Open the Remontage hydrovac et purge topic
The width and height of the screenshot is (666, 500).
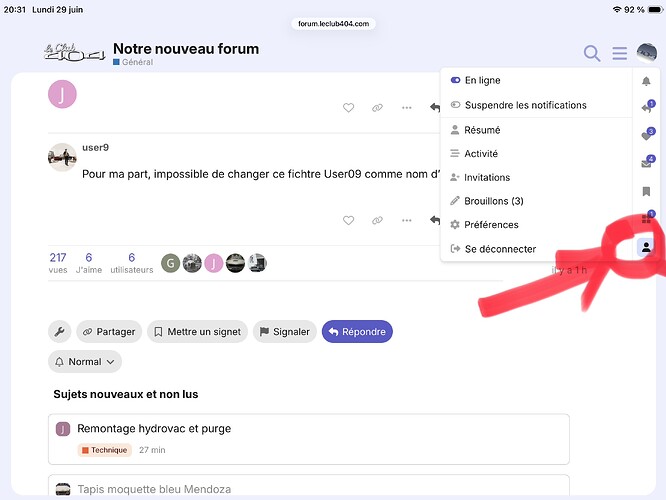click(154, 428)
